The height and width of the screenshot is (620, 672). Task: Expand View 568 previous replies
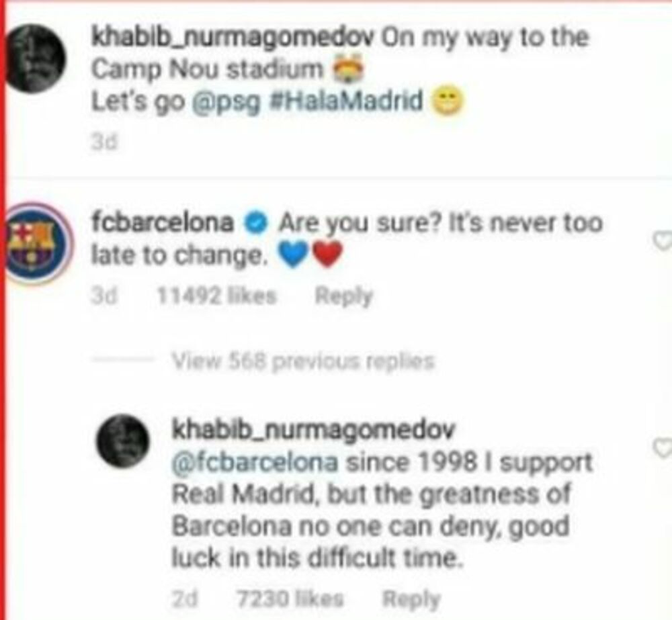[x=304, y=361]
